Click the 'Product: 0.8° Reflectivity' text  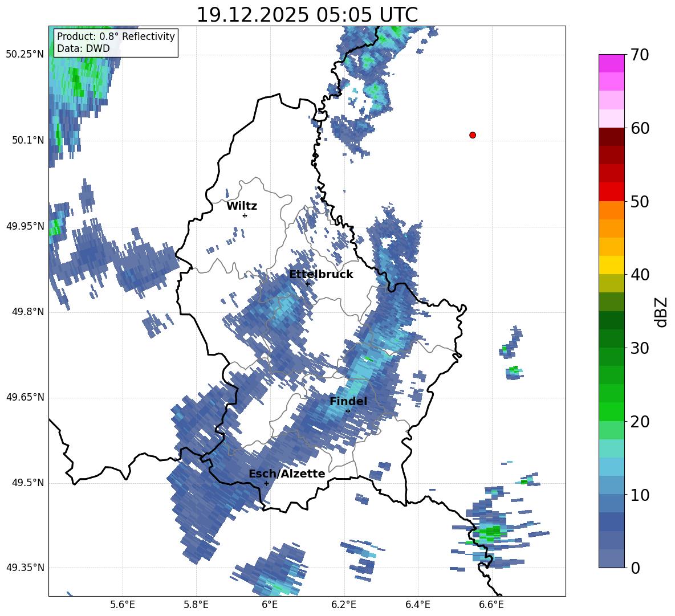(x=116, y=36)
